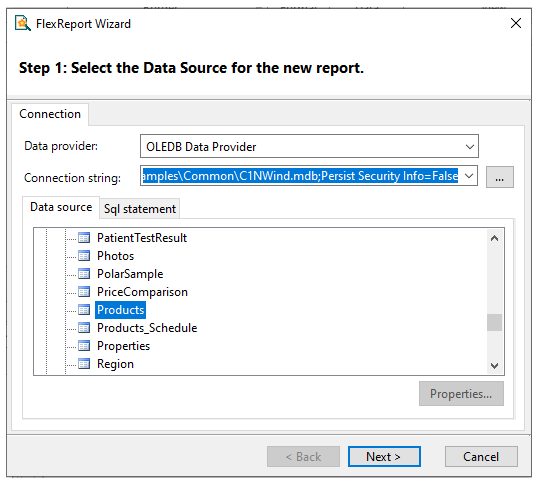Click the table icon beside PolarSample

pyautogui.click(x=84, y=274)
